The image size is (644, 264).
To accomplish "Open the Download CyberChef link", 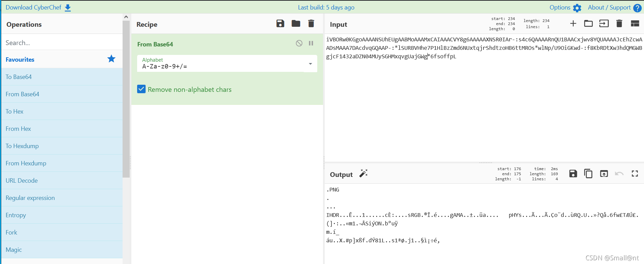I will click(x=33, y=7).
